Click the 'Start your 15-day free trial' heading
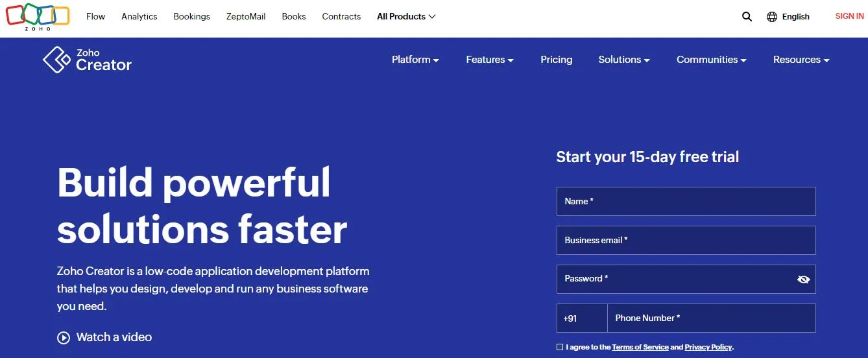This screenshot has height=358, width=868. coord(647,157)
